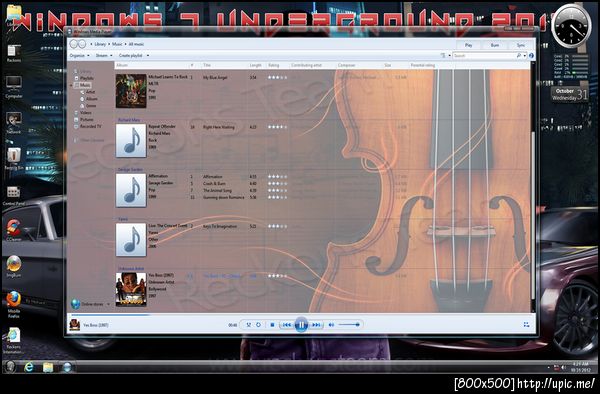Skip to the previous track
The image size is (600, 394).
point(286,325)
